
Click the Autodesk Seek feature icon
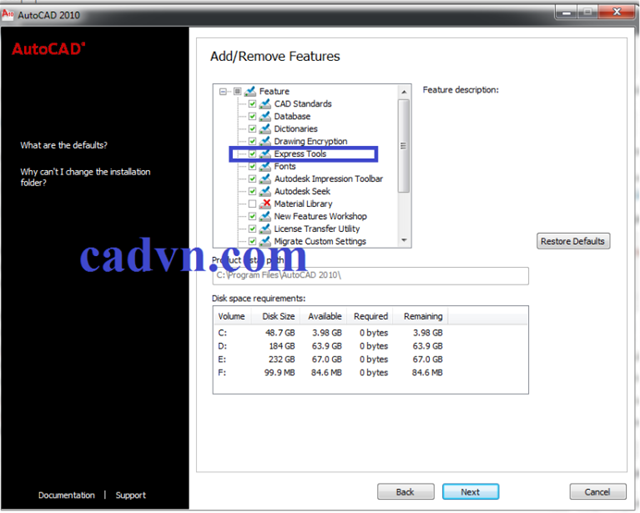tap(265, 191)
